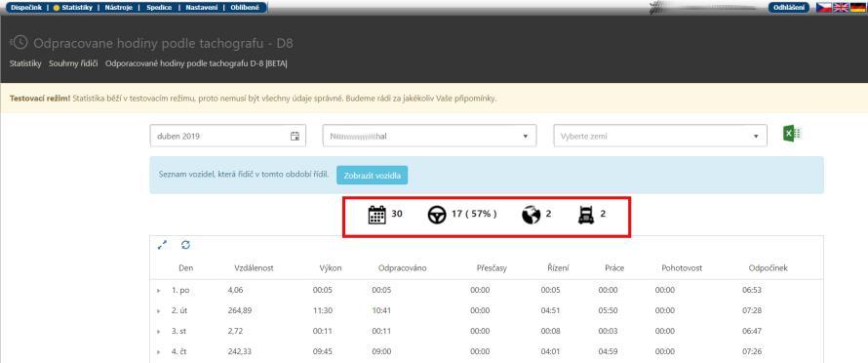Open the driver selection dropdown
The image size is (868, 363).
pyautogui.click(x=429, y=136)
